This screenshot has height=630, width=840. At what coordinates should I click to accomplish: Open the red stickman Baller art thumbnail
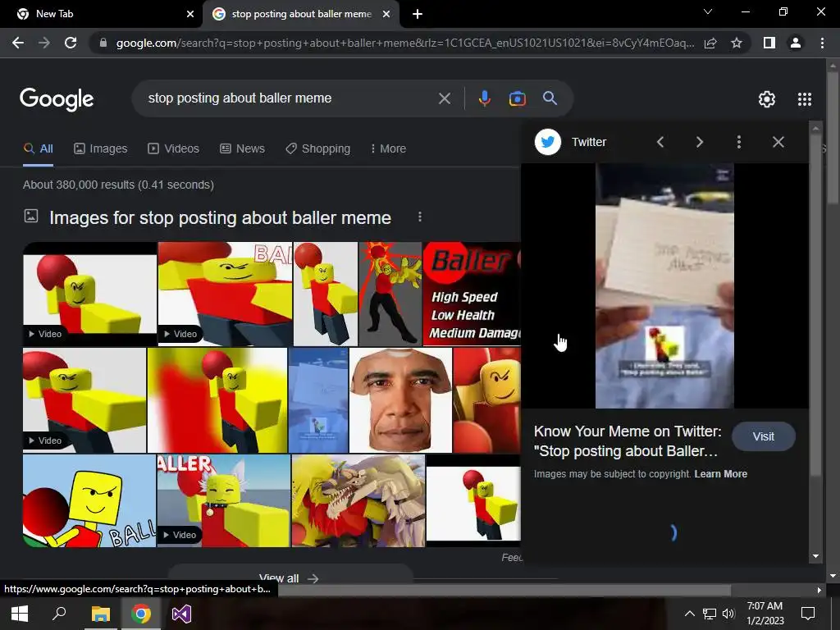point(390,294)
